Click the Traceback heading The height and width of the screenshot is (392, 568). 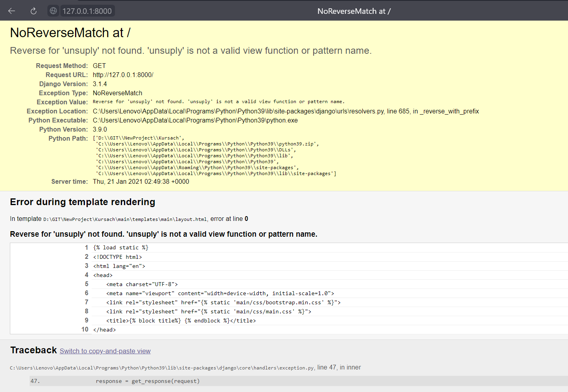coord(34,350)
